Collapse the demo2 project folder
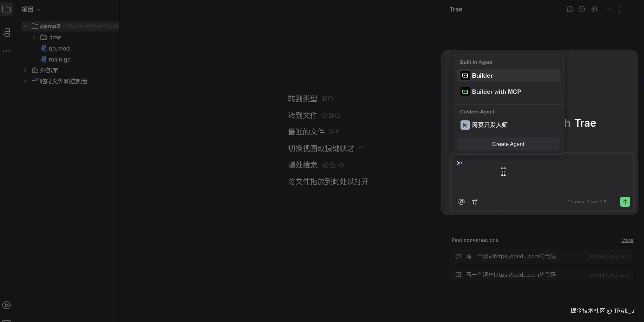 [x=25, y=26]
